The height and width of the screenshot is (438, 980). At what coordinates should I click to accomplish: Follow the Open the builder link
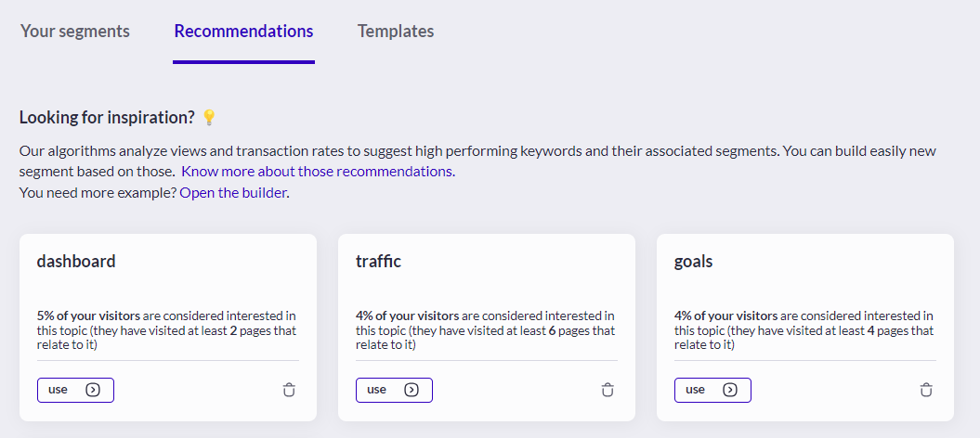(x=233, y=193)
